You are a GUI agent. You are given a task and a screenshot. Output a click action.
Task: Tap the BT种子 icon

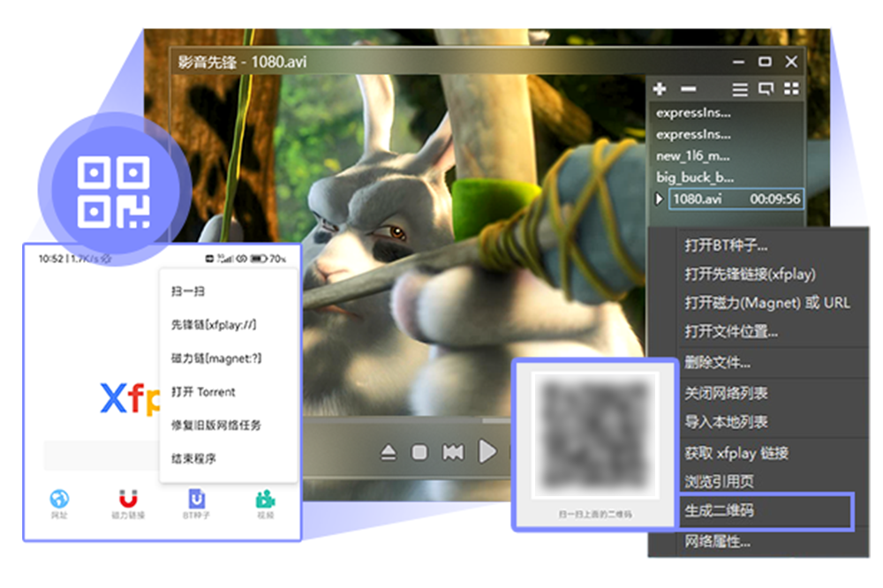[x=196, y=499]
